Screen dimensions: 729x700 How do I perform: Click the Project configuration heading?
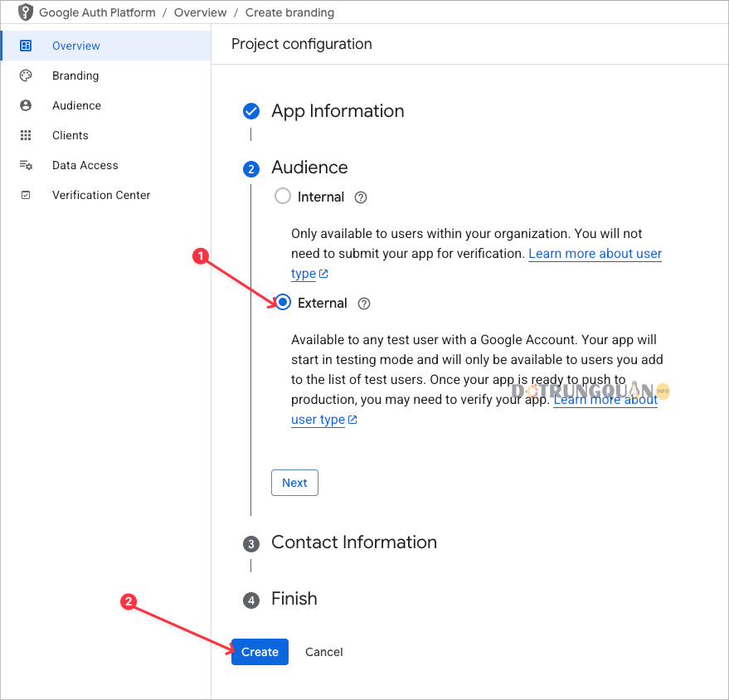tap(302, 44)
